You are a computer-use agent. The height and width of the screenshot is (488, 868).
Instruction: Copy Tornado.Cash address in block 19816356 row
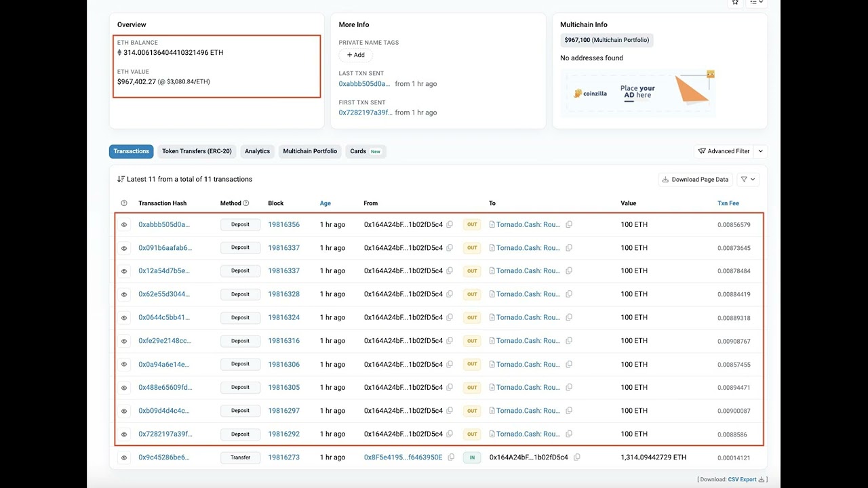click(x=569, y=224)
